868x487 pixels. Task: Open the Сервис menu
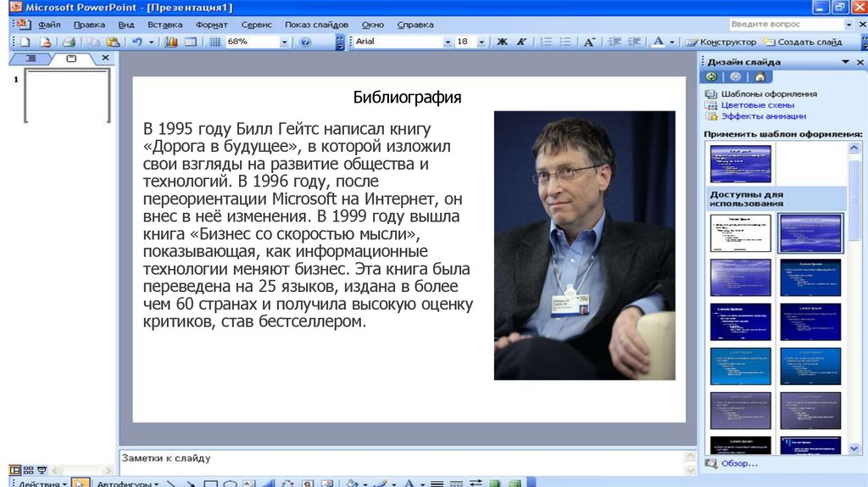point(256,25)
